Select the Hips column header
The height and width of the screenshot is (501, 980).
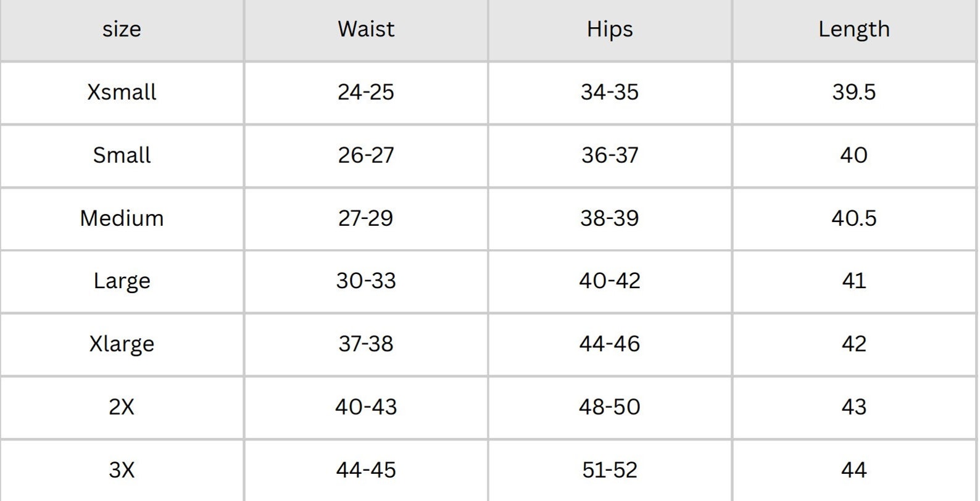610,30
